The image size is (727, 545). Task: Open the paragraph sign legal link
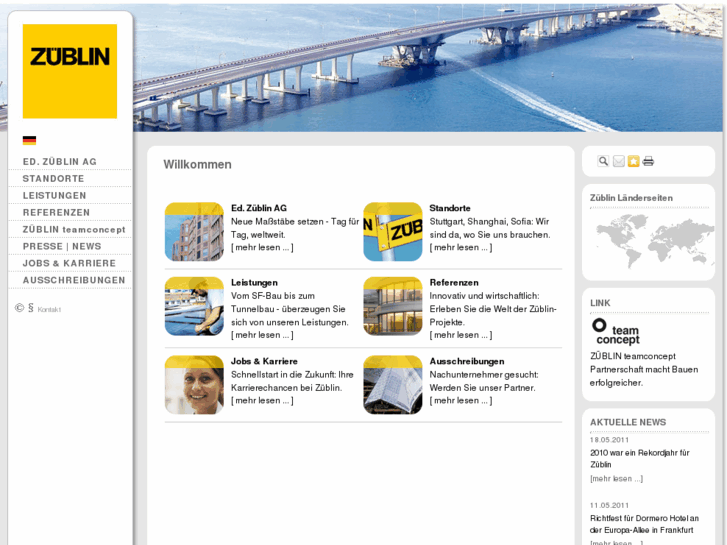click(x=31, y=308)
